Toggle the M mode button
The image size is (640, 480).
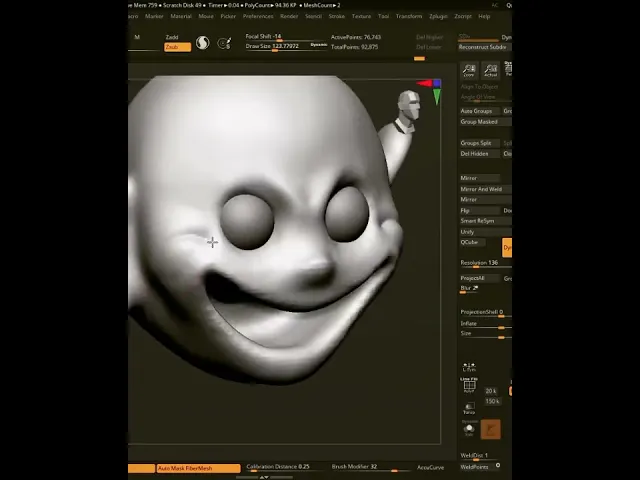click(x=137, y=37)
